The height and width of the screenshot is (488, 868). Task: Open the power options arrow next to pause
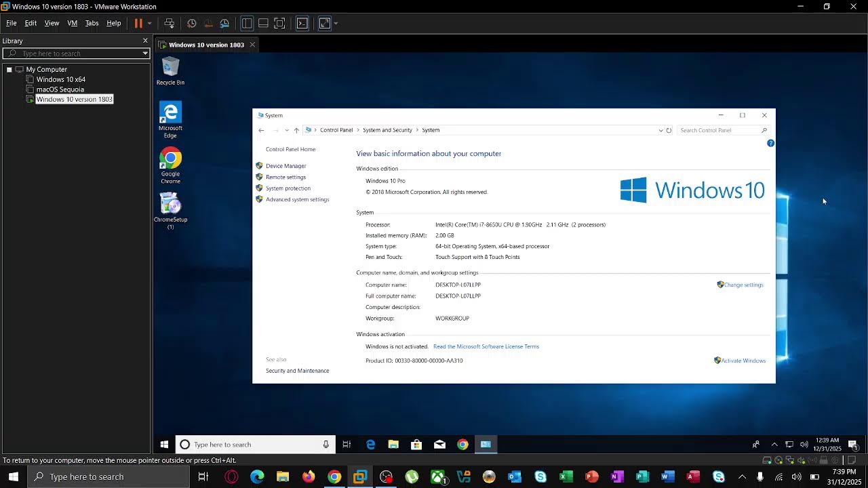[149, 23]
